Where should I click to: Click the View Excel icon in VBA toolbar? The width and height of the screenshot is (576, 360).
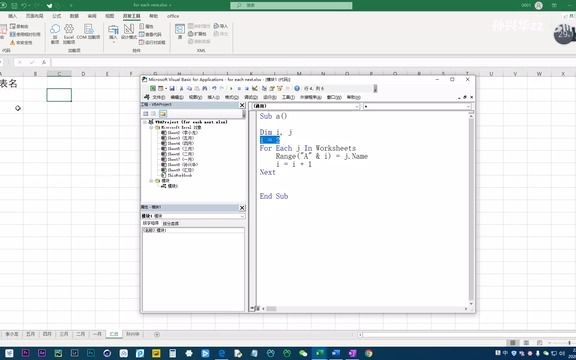pyautogui.click(x=152, y=88)
